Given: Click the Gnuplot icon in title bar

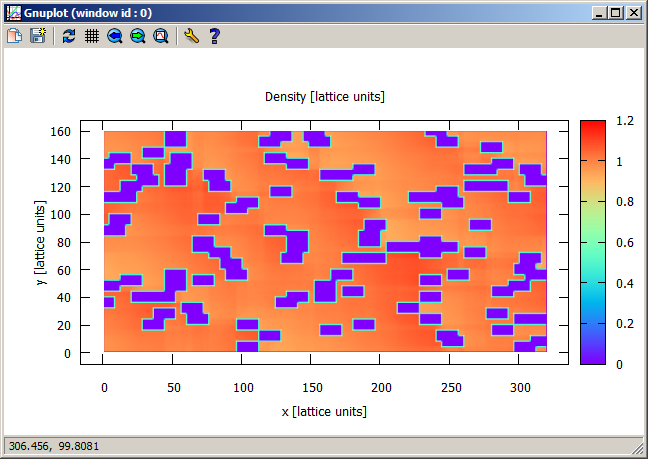Looking at the screenshot, I should pyautogui.click(x=13, y=13).
